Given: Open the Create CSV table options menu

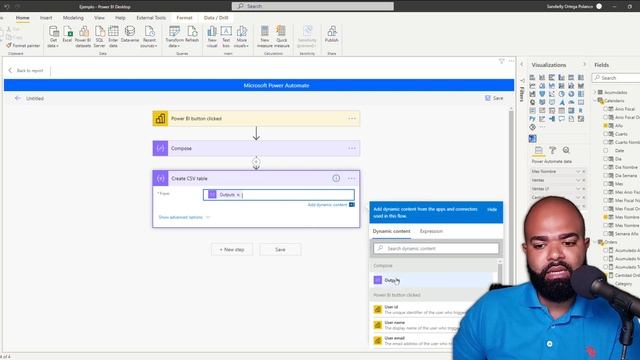Looking at the screenshot, I should coord(351,178).
